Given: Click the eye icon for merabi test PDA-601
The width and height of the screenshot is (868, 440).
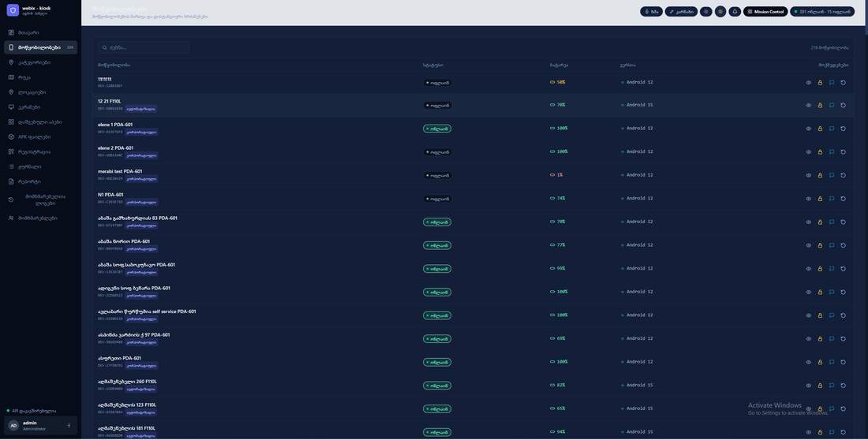Looking at the screenshot, I should [x=808, y=175].
